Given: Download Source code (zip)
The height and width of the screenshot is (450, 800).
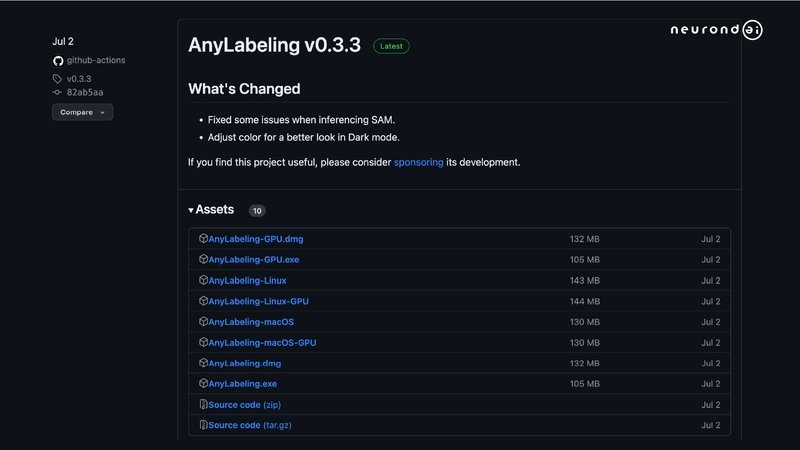Looking at the screenshot, I should (244, 405).
